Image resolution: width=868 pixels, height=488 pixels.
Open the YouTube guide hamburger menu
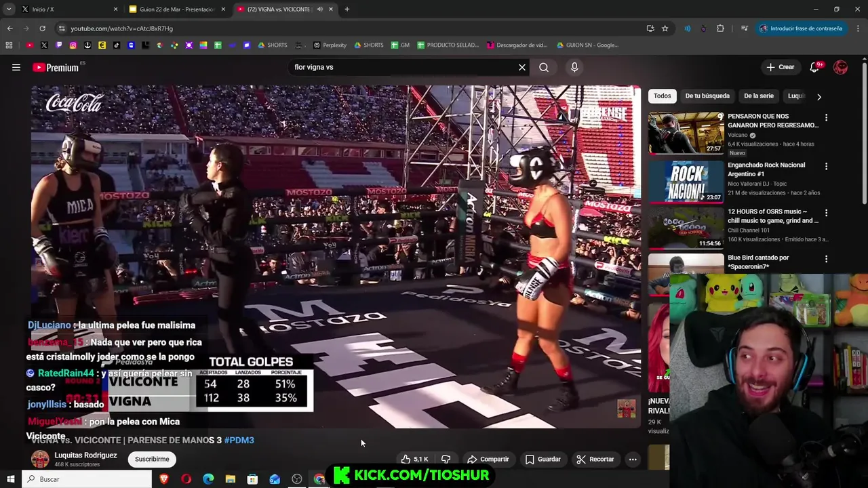pyautogui.click(x=16, y=67)
